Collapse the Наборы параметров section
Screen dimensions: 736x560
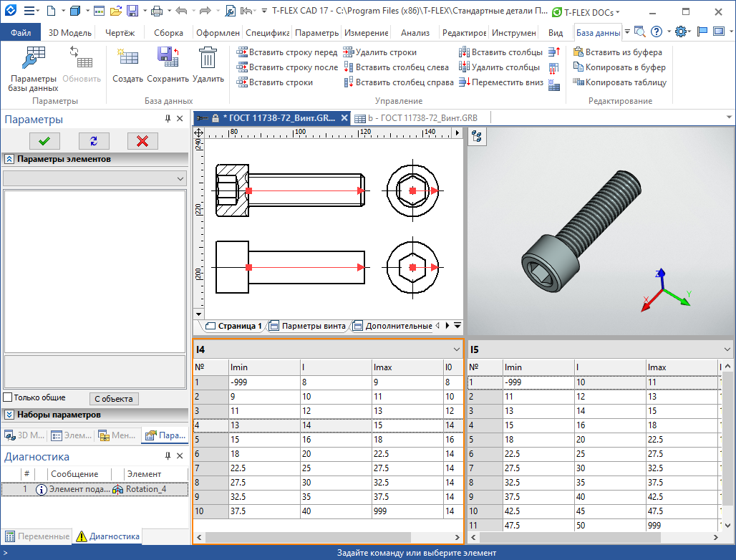coord(8,415)
